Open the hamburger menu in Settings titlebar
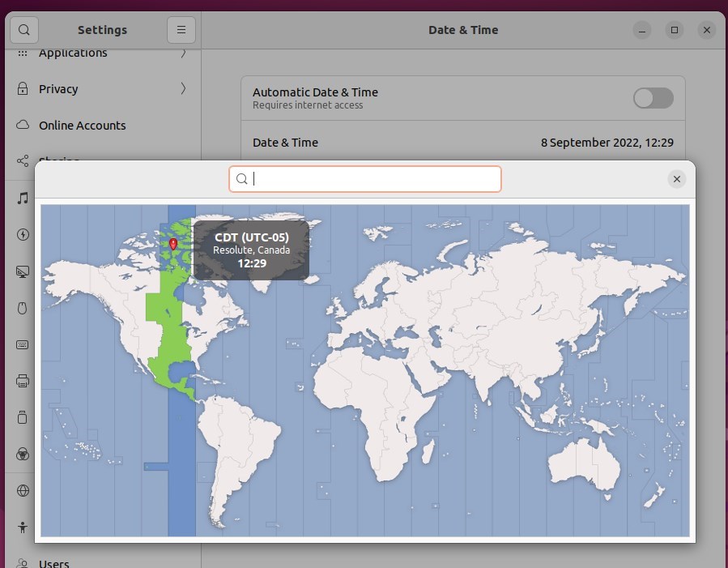The height and width of the screenshot is (568, 728). click(181, 29)
